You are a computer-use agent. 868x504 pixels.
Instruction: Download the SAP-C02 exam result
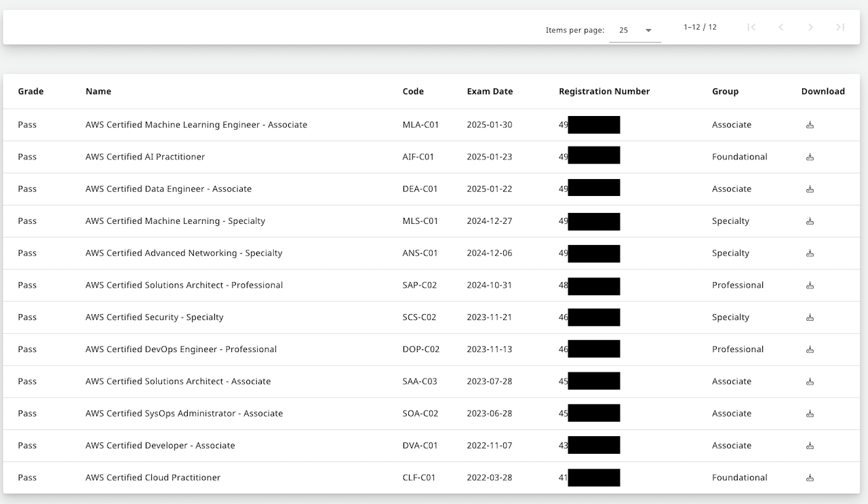[x=810, y=285]
